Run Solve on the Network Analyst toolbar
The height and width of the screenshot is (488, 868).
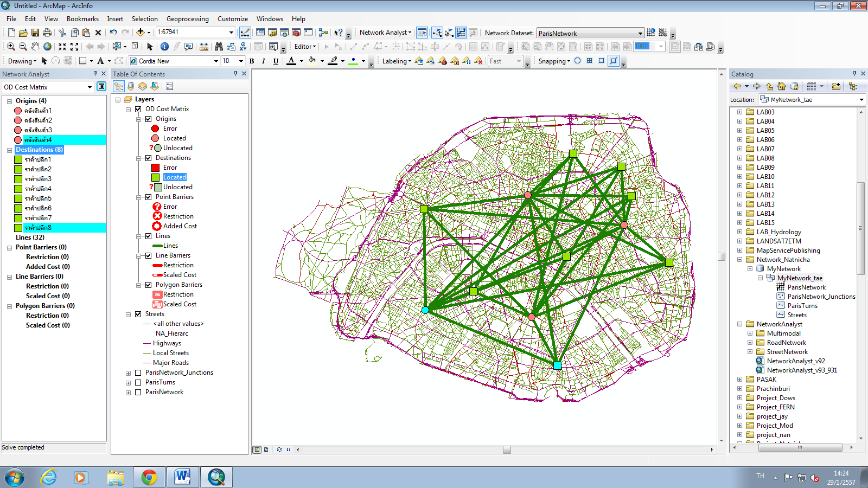point(460,33)
